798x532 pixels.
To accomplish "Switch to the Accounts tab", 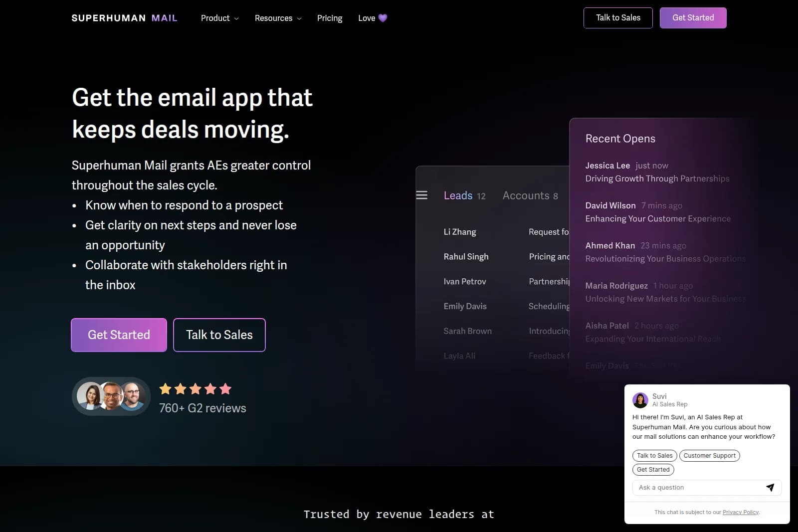I will pos(530,195).
